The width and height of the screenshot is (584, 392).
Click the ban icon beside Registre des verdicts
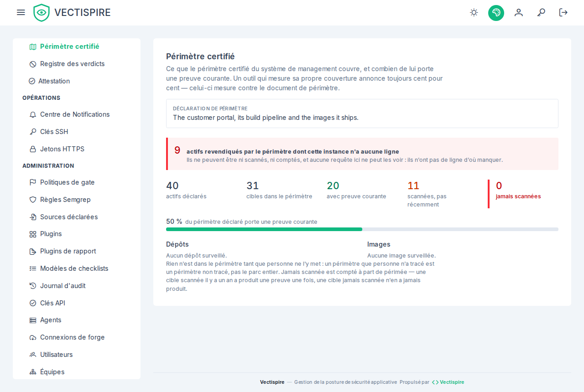33,64
